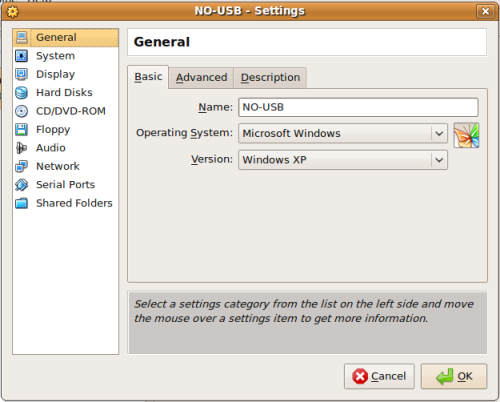The width and height of the screenshot is (500, 402).
Task: Cancel the settings dialog
Action: [379, 376]
